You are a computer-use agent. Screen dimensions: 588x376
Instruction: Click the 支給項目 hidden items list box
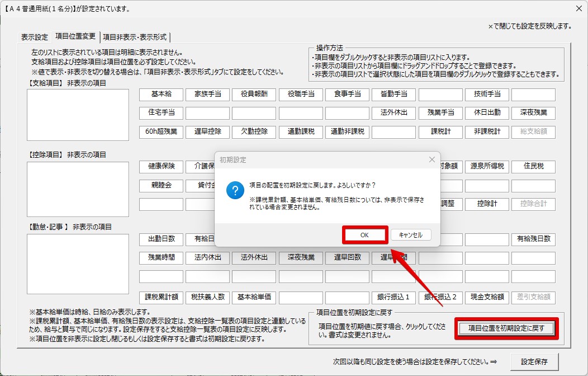pyautogui.click(x=78, y=115)
